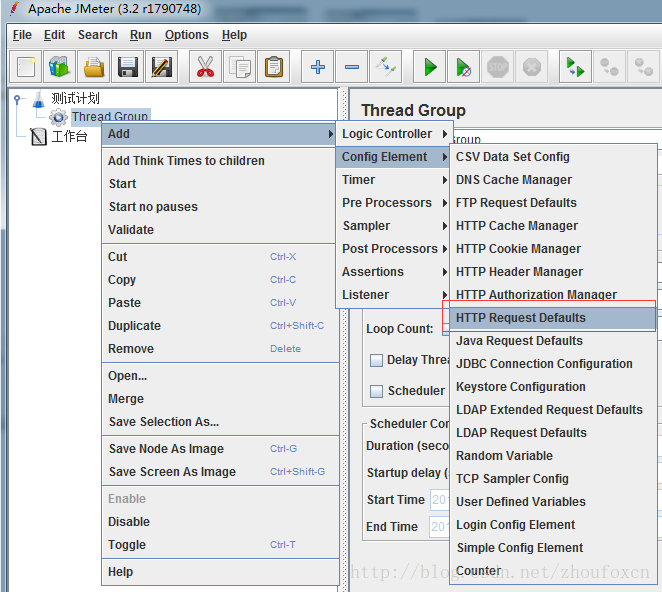Click the Save floppy disk icon

(128, 68)
